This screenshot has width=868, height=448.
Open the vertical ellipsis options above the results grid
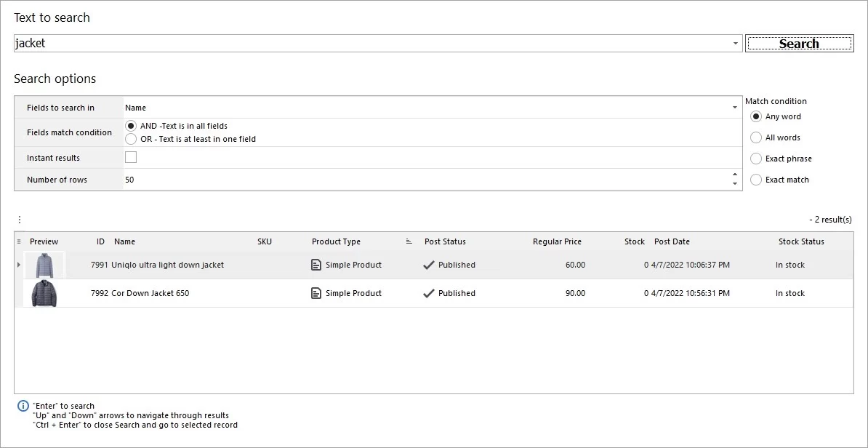[x=20, y=219]
